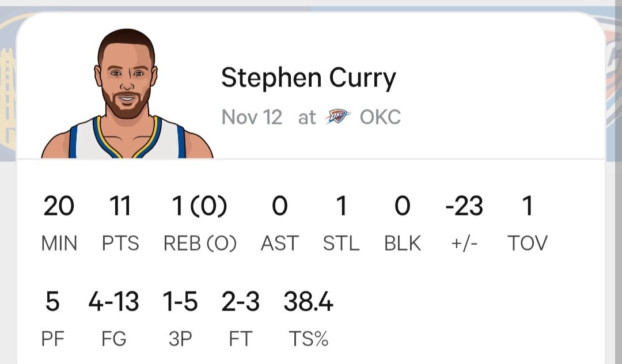Select the -23 plus/minus value
Image resolution: width=622 pixels, height=364 pixels.
(464, 206)
